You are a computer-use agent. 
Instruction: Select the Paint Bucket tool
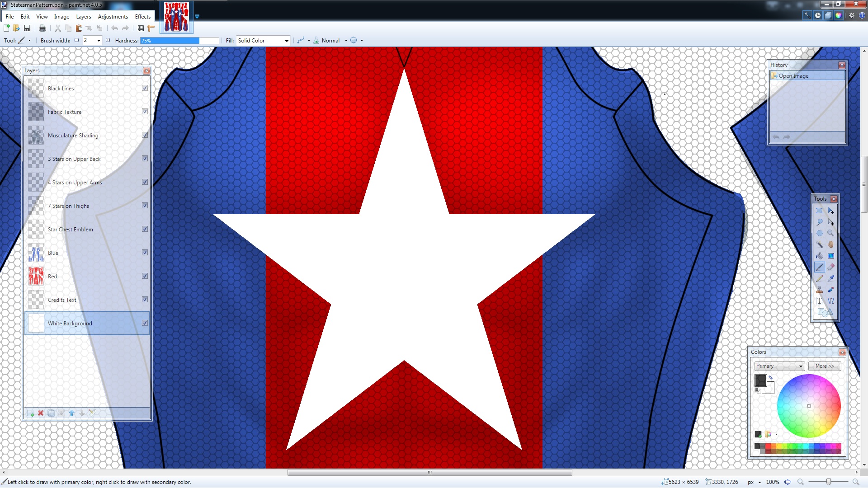coord(819,256)
